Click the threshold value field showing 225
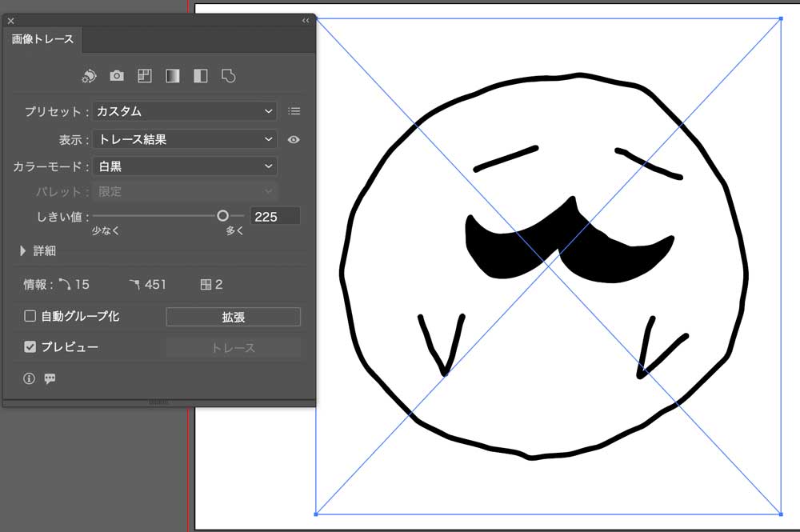This screenshot has height=532, width=800. [x=275, y=216]
